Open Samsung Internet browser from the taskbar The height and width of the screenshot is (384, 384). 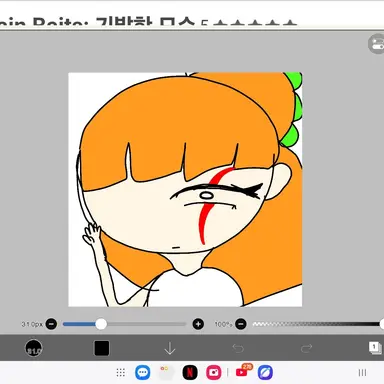click(x=265, y=372)
